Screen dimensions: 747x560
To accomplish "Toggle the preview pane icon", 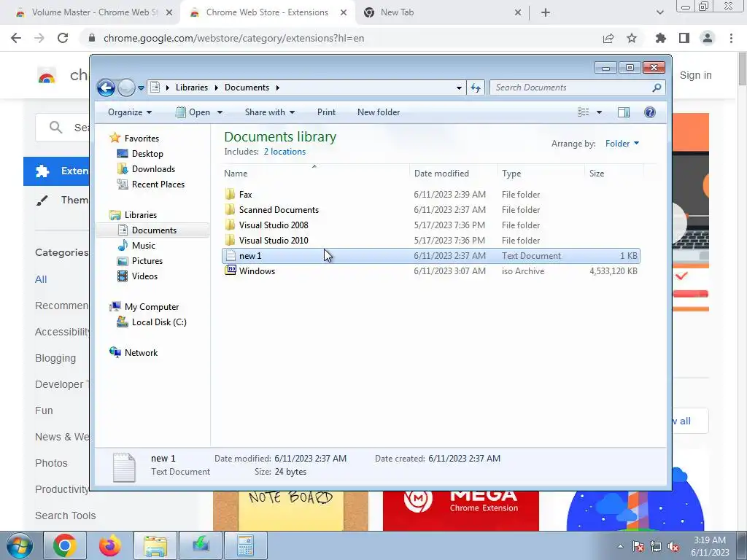I will (624, 112).
